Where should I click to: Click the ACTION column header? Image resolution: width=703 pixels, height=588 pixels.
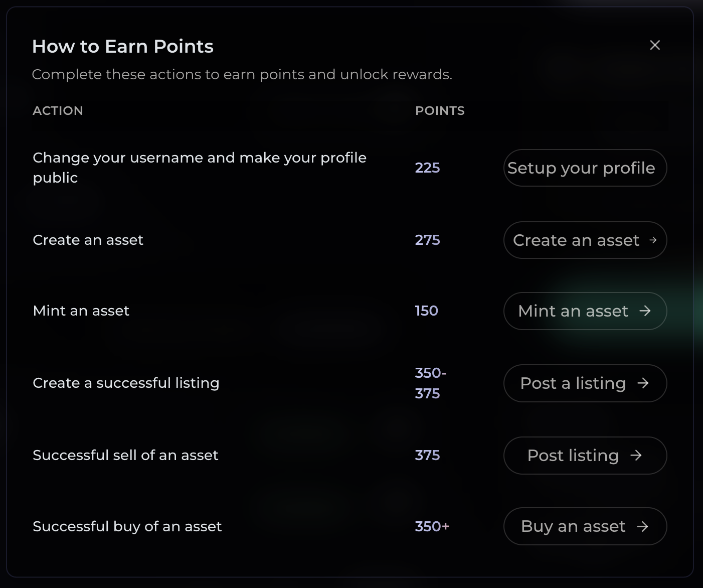click(58, 111)
